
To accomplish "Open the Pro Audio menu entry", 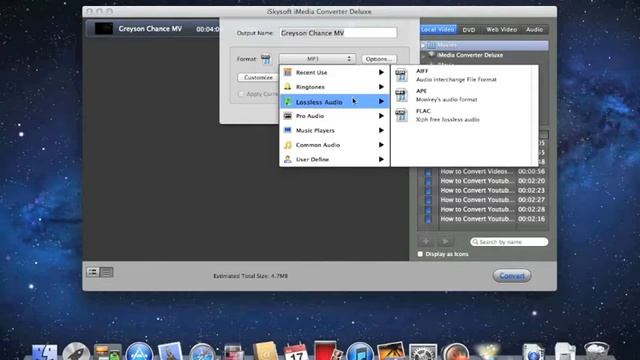I will pos(334,116).
